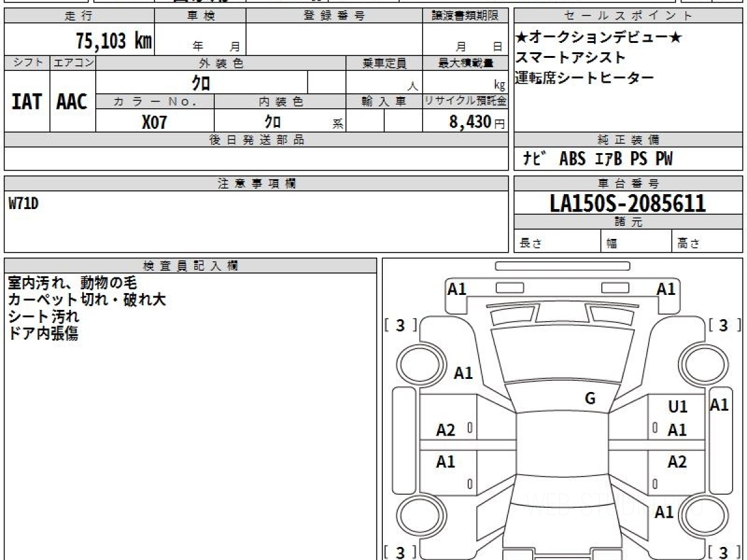Select the 純正装備 header

(x=628, y=140)
